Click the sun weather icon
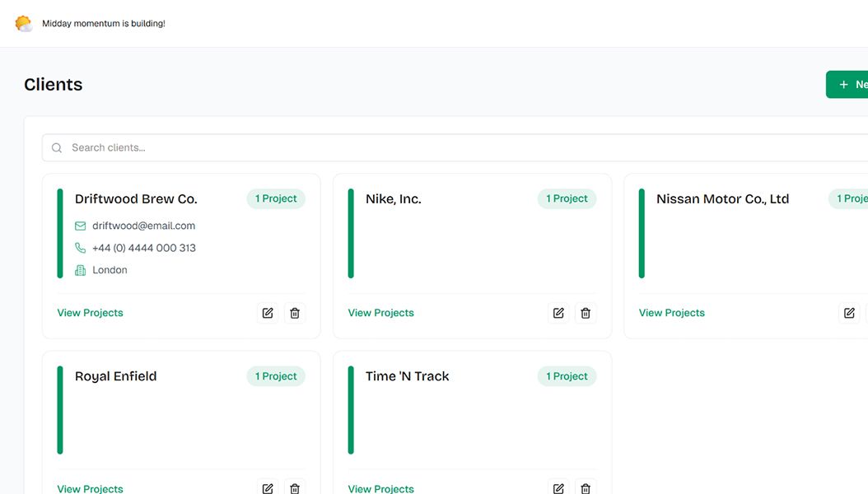The width and height of the screenshot is (868, 494). click(23, 23)
